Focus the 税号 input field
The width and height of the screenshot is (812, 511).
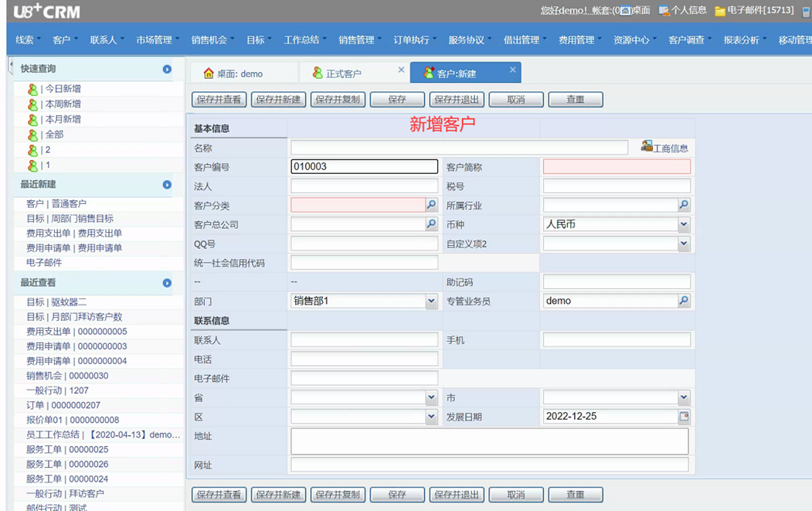(x=617, y=186)
